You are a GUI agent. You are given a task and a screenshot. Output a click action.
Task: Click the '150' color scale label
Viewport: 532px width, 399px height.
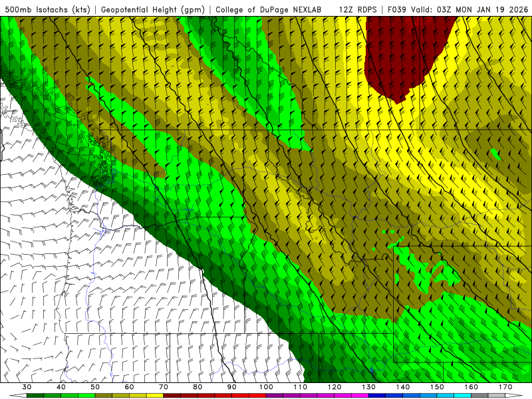(x=437, y=387)
